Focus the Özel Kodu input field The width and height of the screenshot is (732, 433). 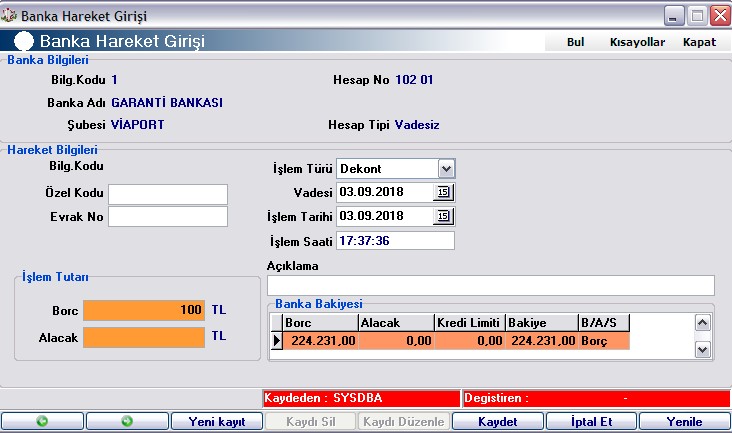168,194
